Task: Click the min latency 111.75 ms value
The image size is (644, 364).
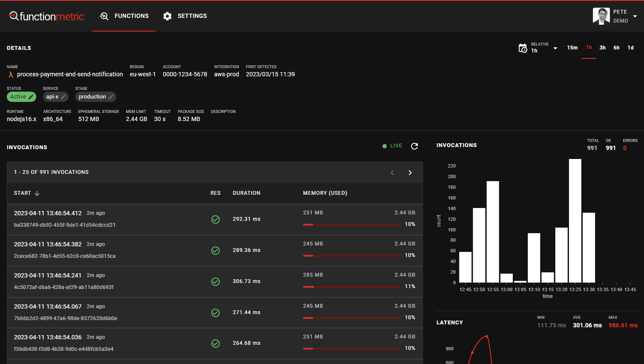Action: 552,325
